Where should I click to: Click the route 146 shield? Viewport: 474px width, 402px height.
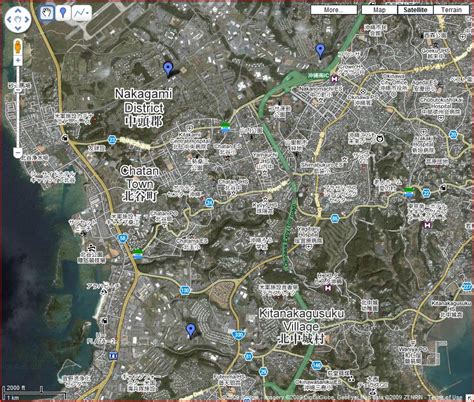click(317, 365)
